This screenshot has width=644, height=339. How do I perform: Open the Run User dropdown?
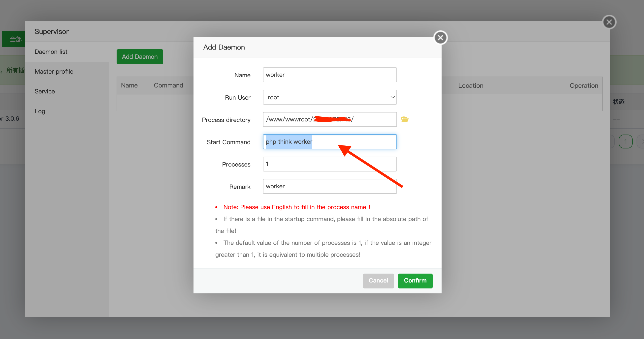coord(329,97)
